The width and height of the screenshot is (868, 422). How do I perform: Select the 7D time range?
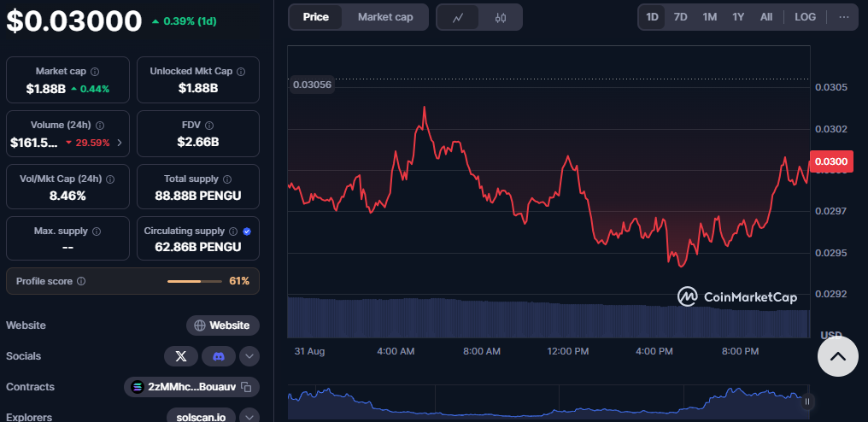(x=680, y=17)
